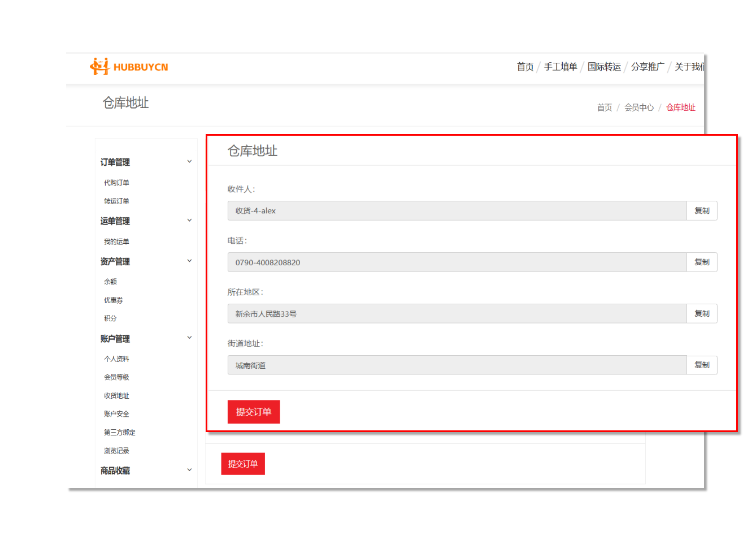Select 优惠券 in the sidebar
The image size is (756, 535).
(x=114, y=300)
